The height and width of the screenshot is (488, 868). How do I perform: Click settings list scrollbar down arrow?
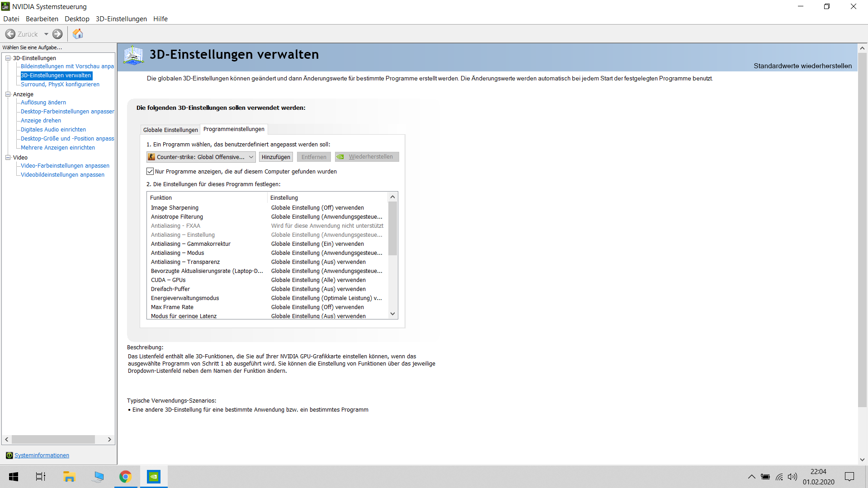coord(392,314)
